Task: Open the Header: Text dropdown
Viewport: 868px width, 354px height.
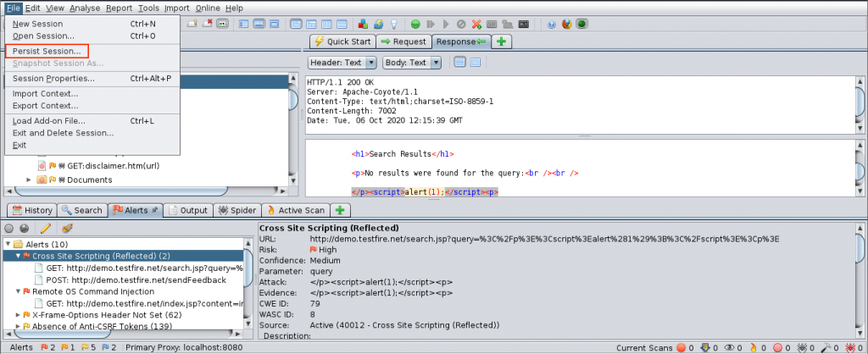Action: coord(342,63)
